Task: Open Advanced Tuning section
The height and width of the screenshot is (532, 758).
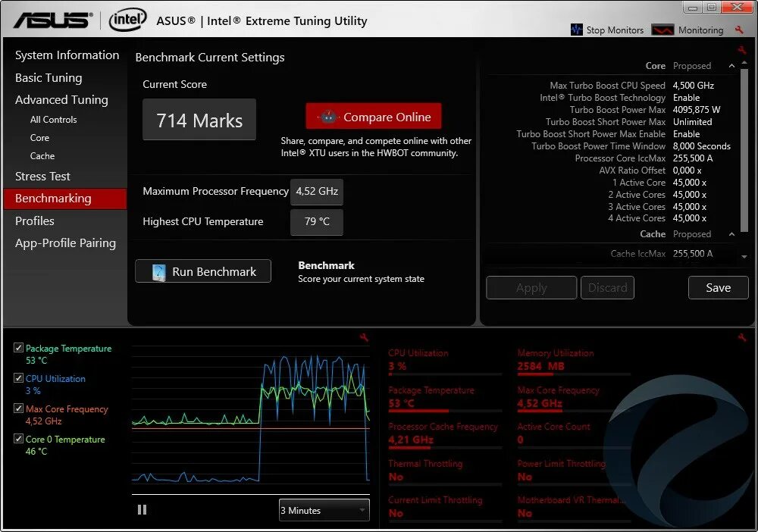Action: coord(61,100)
